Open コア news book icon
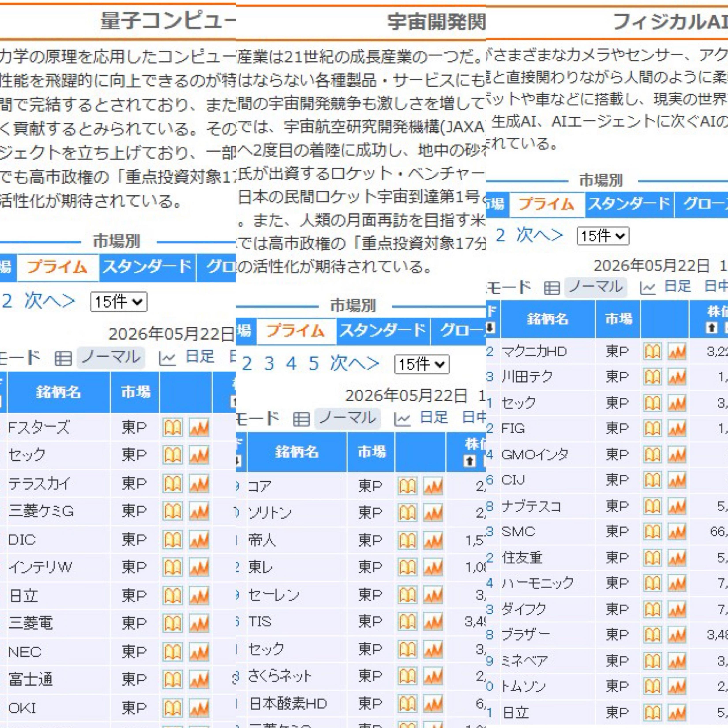The height and width of the screenshot is (728, 728). 407,486
